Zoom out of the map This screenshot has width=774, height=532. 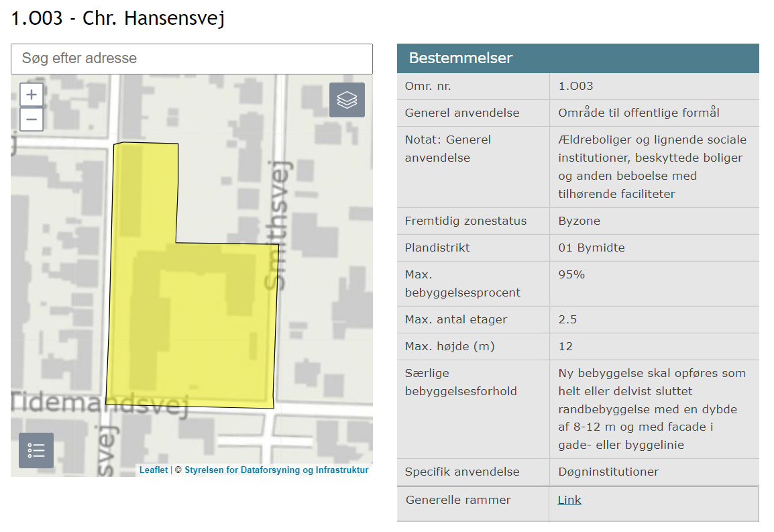click(32, 120)
